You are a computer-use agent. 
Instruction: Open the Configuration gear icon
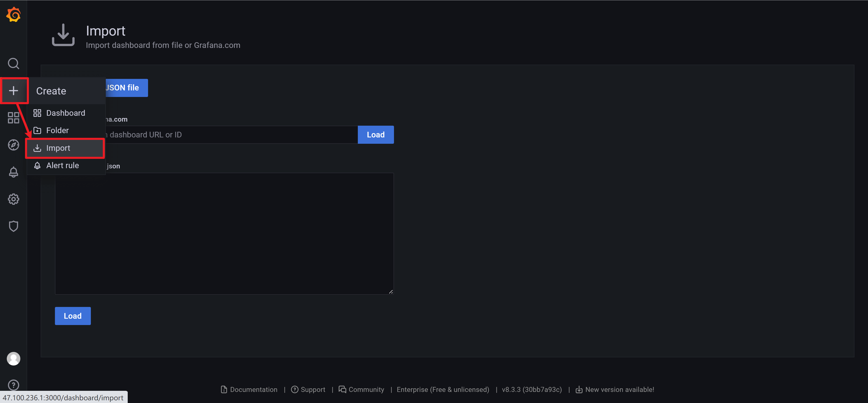tap(14, 199)
